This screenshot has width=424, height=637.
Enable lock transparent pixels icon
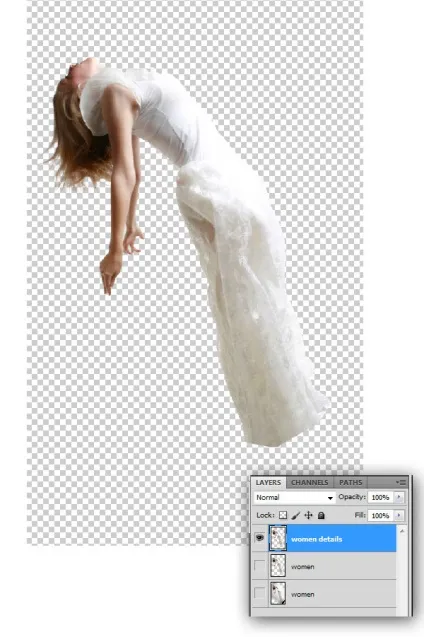click(x=283, y=515)
